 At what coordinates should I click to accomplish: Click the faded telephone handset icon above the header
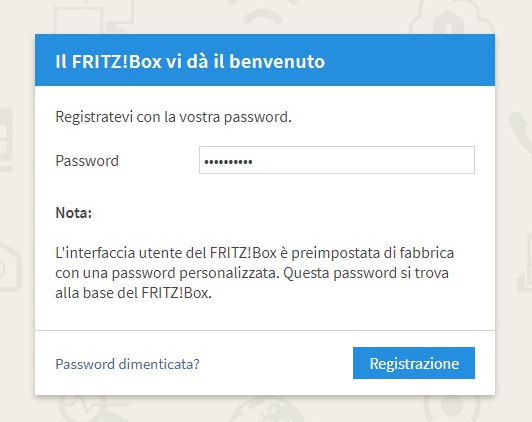pyautogui.click(x=263, y=15)
